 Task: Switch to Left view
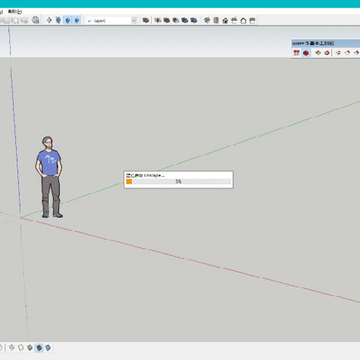pyautogui.click(x=252, y=20)
